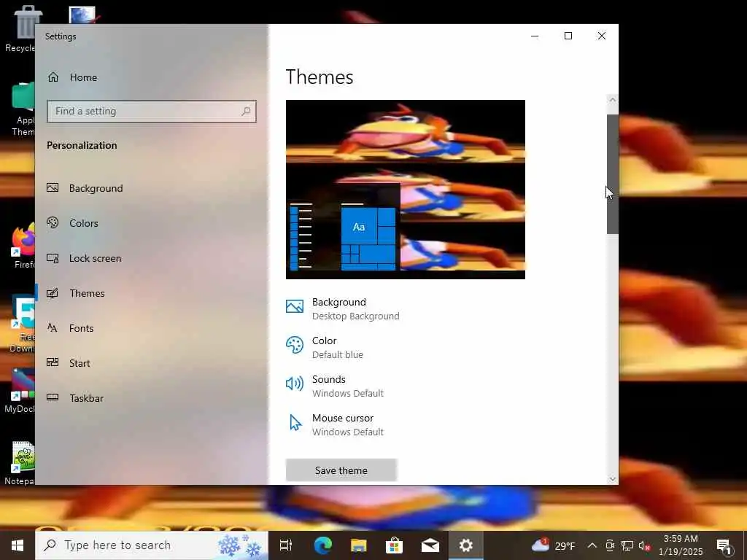Image resolution: width=747 pixels, height=560 pixels.
Task: Open Mouse cursor option, Windows Default
Action: tap(335, 425)
